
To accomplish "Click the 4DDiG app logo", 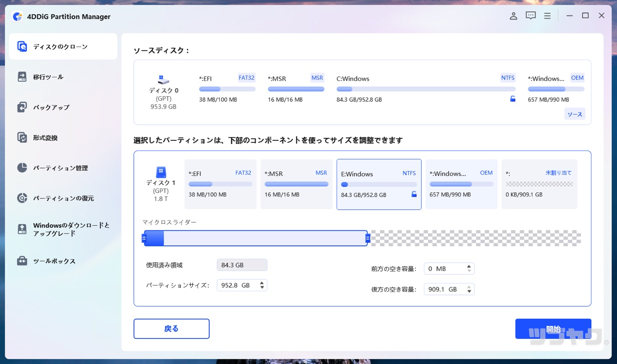I will click(x=17, y=16).
